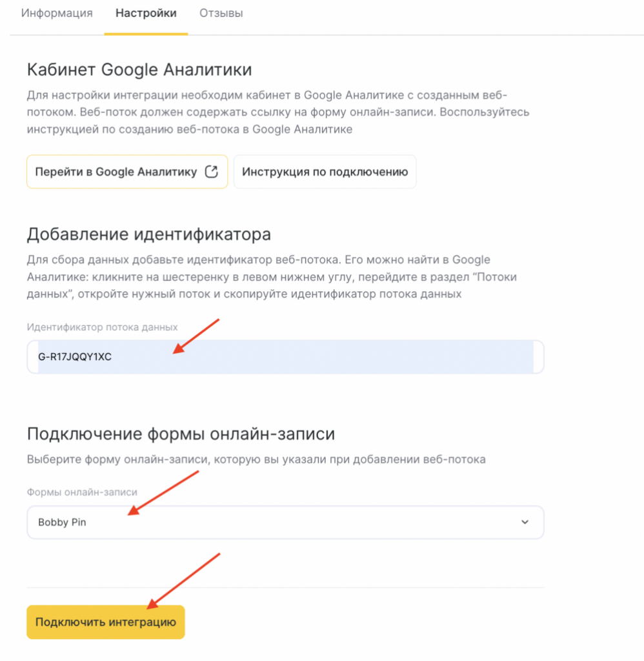Switch to the Отзывы tab
Image resolution: width=644 pixels, height=661 pixels.
coord(221,13)
